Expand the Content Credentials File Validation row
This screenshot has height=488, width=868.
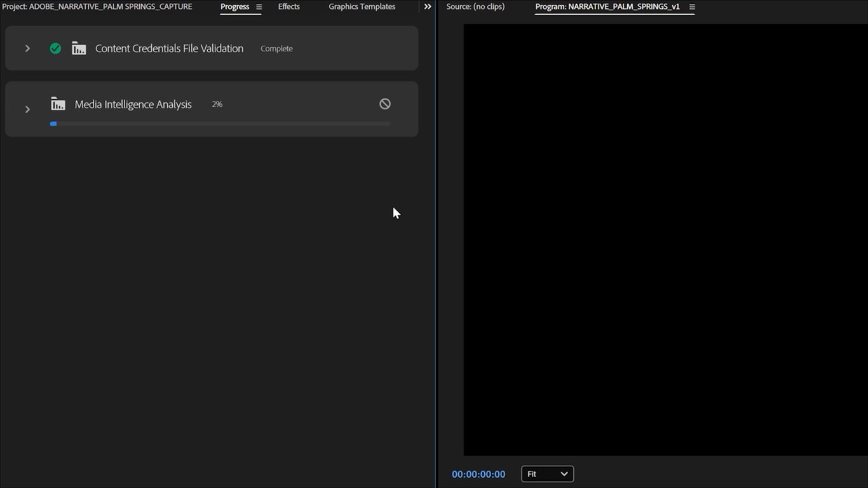click(27, 48)
